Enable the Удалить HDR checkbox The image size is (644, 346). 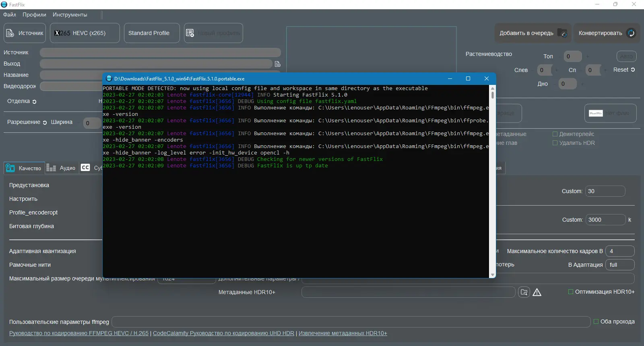click(555, 143)
